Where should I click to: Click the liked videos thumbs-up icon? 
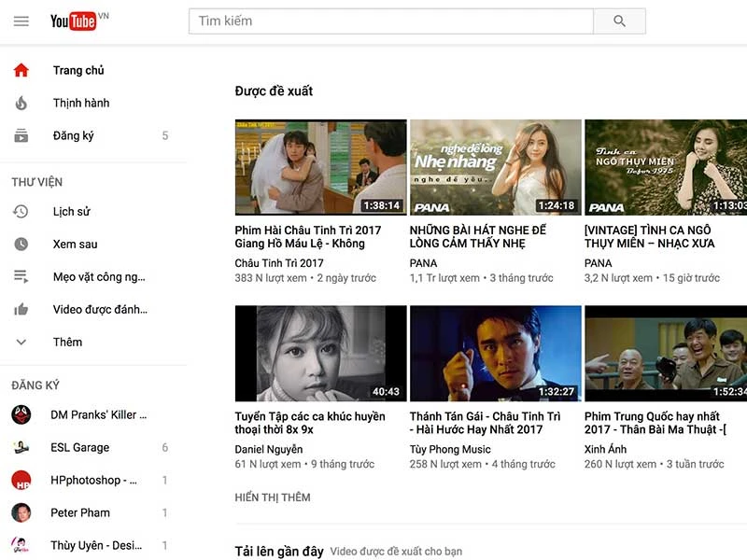21,310
